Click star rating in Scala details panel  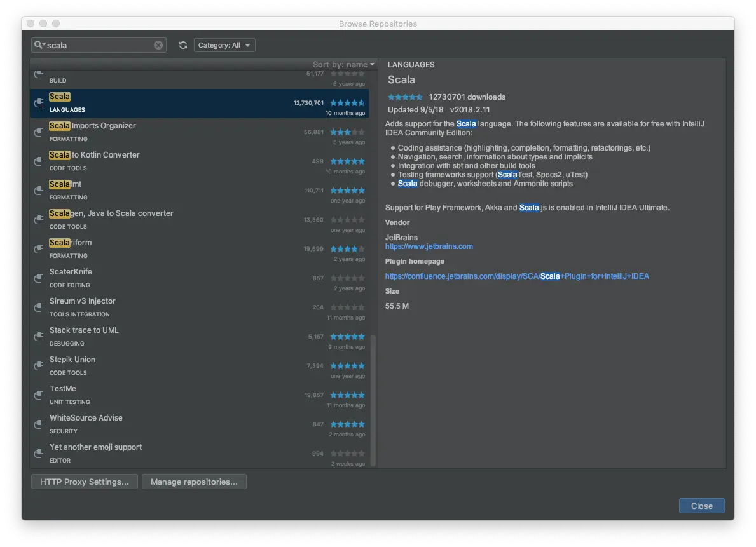[405, 97]
